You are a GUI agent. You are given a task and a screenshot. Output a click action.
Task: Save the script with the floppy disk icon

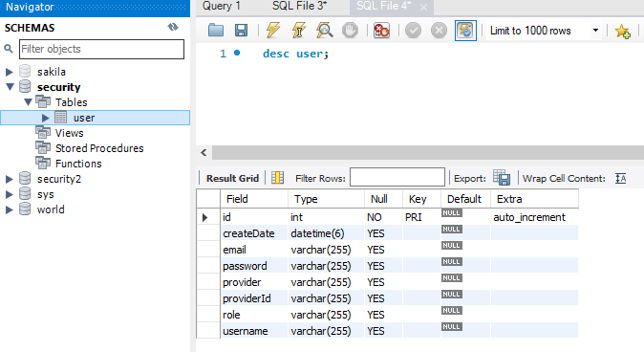(241, 30)
